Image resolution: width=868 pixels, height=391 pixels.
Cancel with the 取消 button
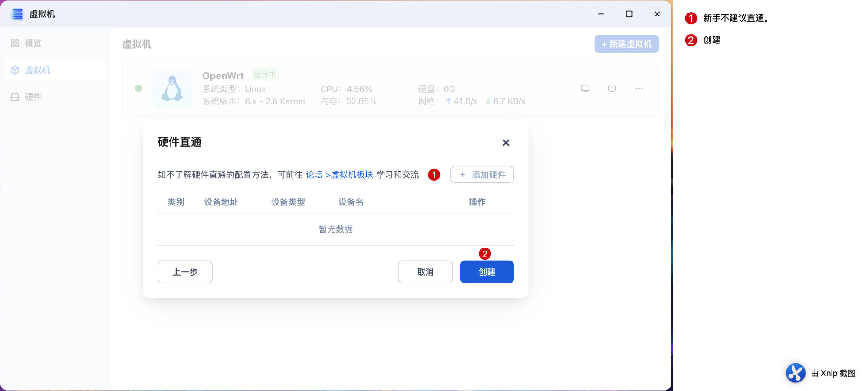pos(425,272)
